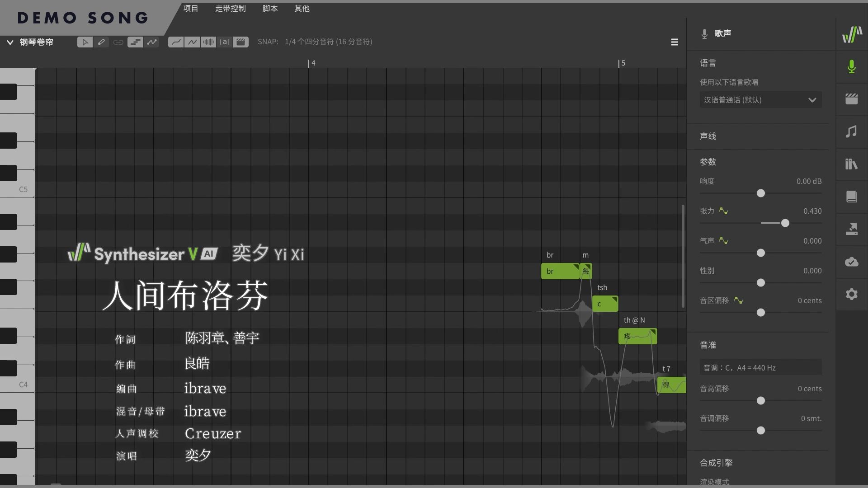
Task: Click measure 4 marker on timeline
Action: [x=312, y=63]
